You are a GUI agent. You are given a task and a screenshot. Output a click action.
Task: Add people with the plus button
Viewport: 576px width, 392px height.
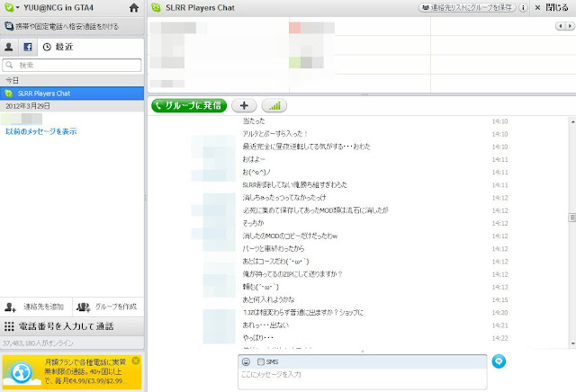(244, 106)
